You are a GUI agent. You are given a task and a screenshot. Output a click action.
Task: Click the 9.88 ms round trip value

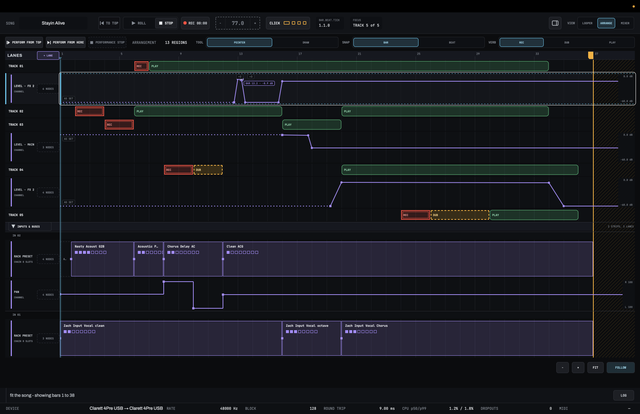(387, 408)
